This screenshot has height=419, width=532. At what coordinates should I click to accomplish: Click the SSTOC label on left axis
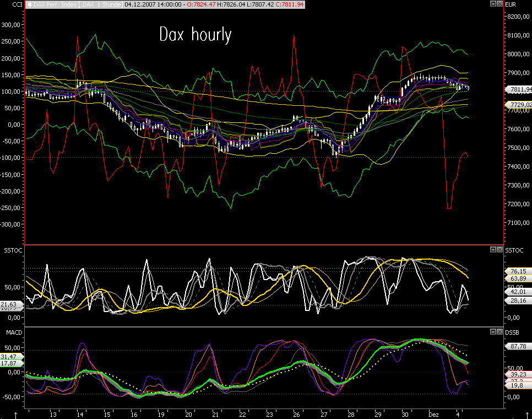pos(13,250)
